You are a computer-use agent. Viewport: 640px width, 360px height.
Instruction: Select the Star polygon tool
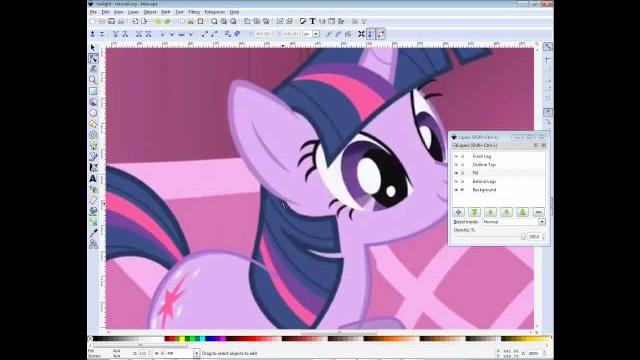point(93,124)
